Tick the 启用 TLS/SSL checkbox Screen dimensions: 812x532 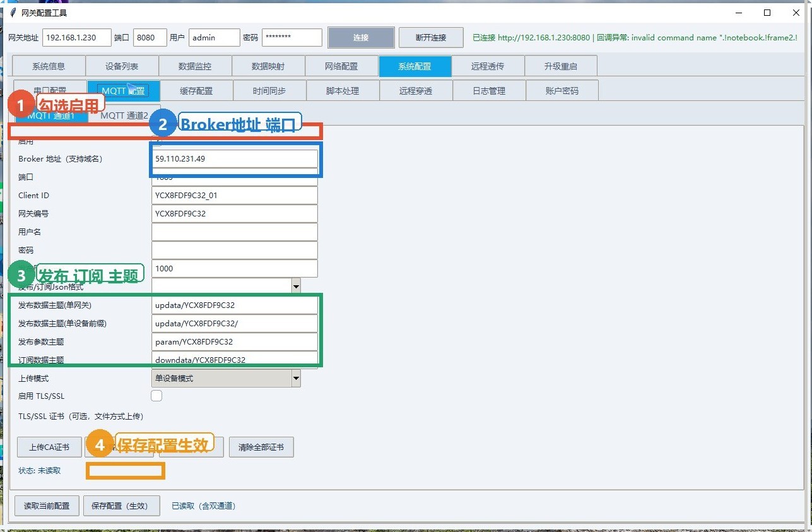[156, 396]
